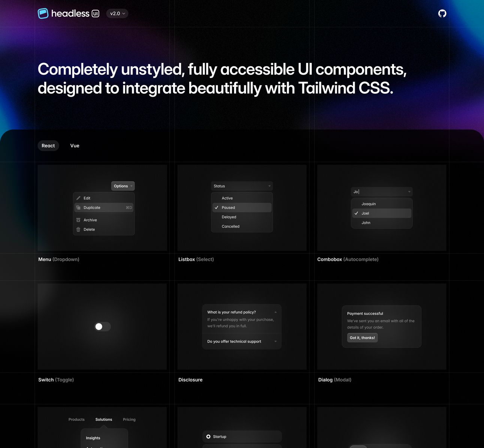Click the trash icon beside Delete
The width and height of the screenshot is (484, 448).
pyautogui.click(x=78, y=229)
